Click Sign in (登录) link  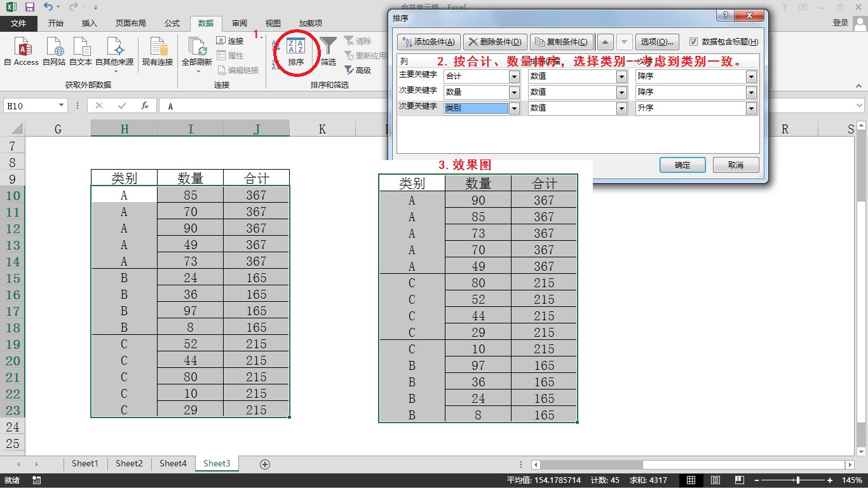(x=840, y=23)
